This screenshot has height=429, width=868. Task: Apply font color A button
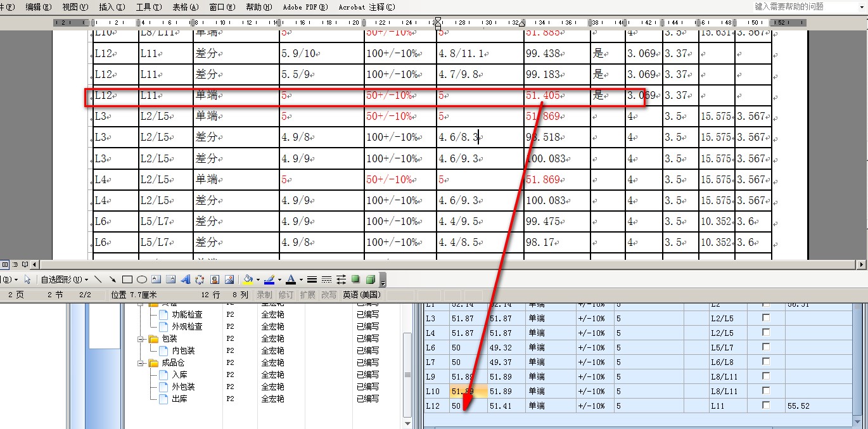(290, 279)
